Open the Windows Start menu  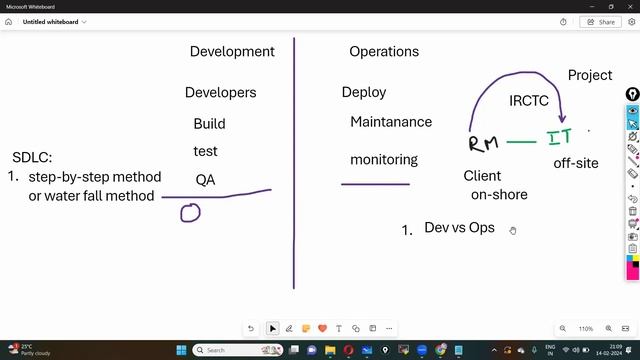click(x=181, y=350)
